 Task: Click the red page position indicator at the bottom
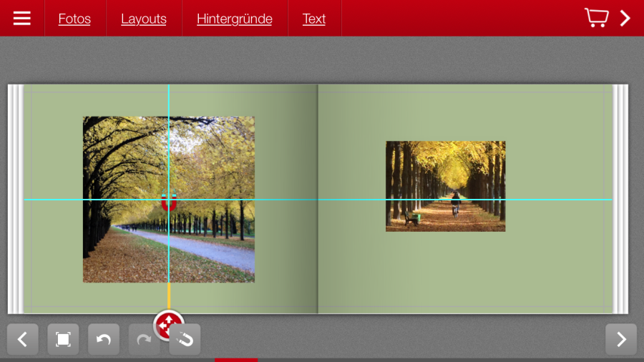[x=236, y=360]
